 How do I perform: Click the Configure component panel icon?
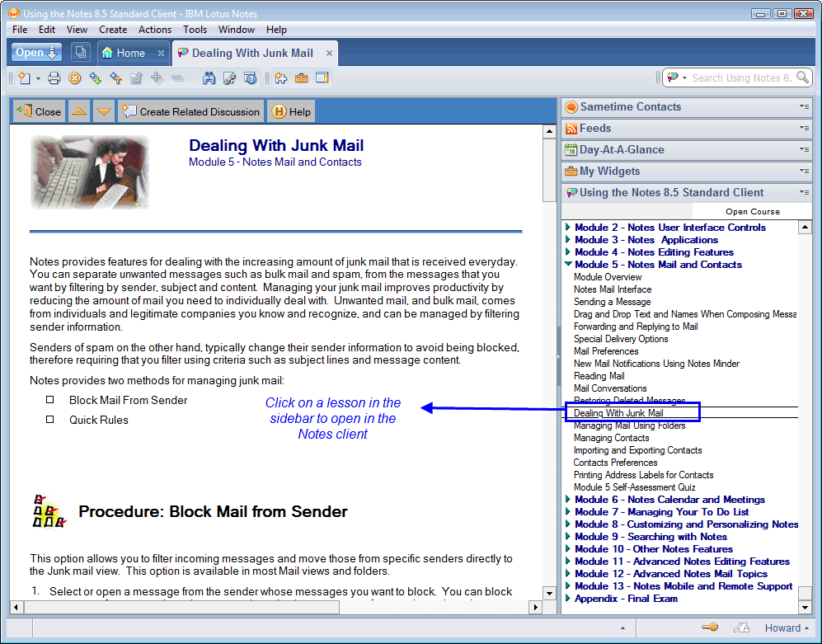322,78
